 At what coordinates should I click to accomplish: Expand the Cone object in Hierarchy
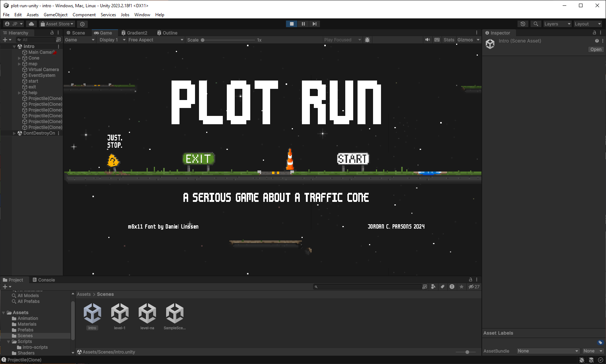tap(20, 58)
